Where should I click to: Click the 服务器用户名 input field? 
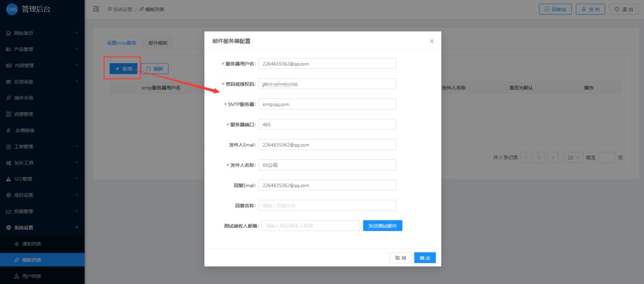(x=327, y=63)
